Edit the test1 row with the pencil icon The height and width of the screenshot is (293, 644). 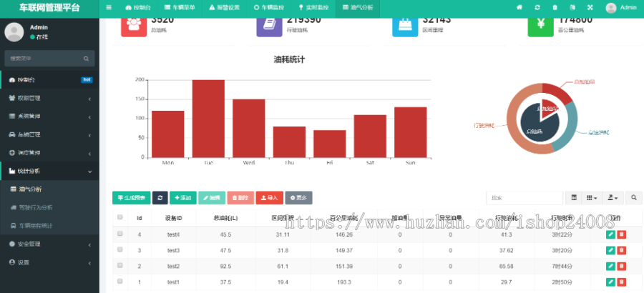click(x=610, y=282)
